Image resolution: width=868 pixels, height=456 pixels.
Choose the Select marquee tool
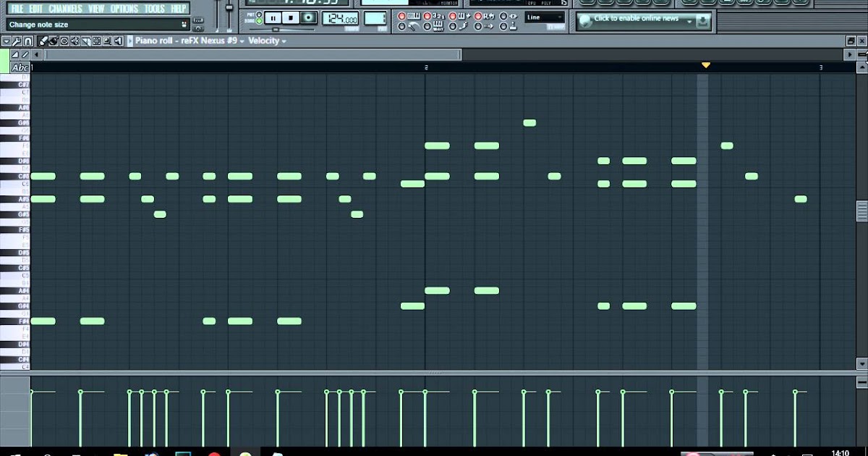(x=97, y=41)
